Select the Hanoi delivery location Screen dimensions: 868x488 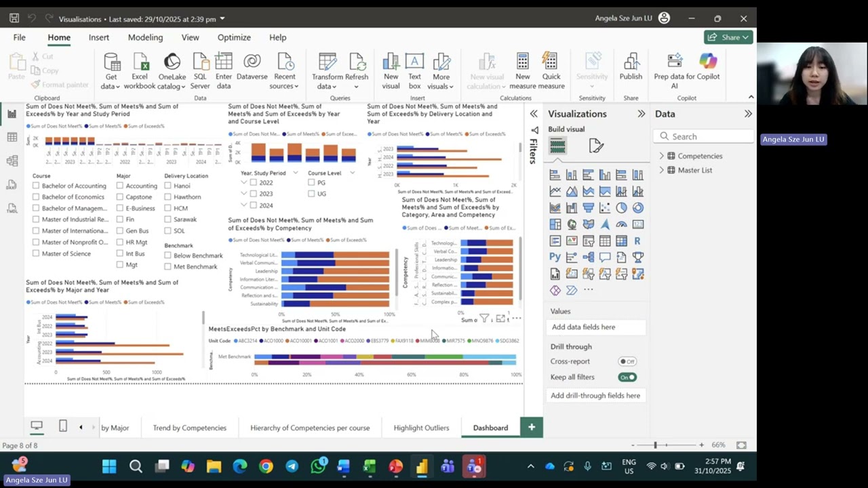[167, 186]
